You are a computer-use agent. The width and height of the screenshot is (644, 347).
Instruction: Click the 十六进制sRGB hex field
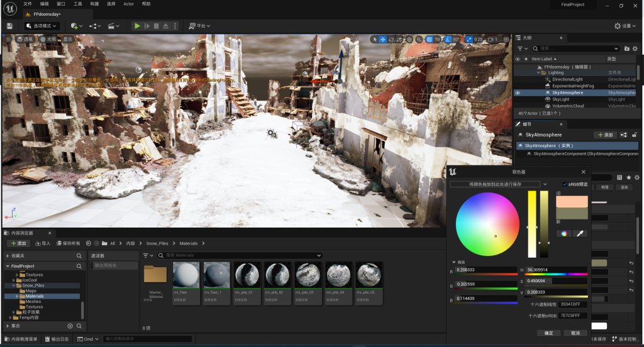[572, 316]
